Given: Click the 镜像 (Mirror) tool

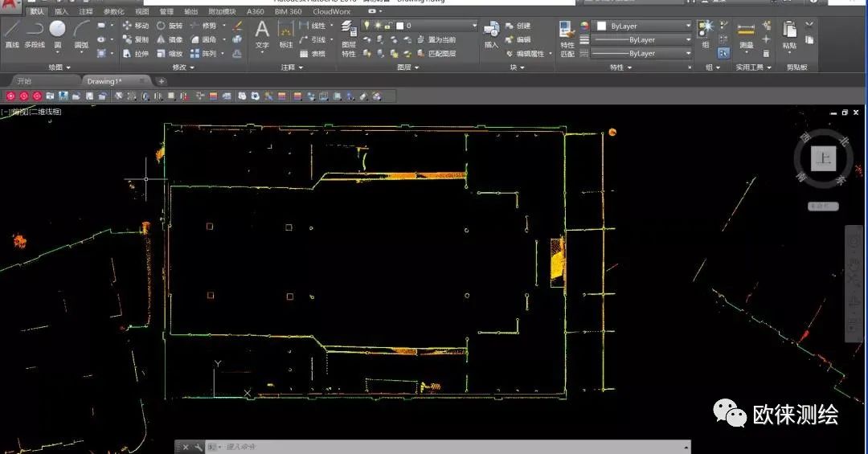Looking at the screenshot, I should click(170, 39).
